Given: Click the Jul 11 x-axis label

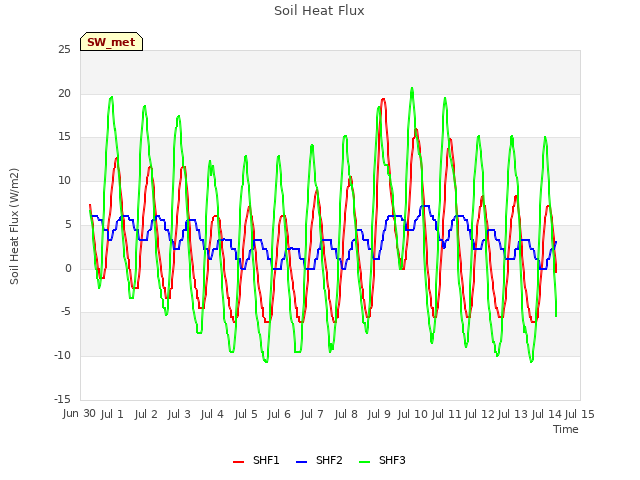Looking at the screenshot, I should tap(446, 414).
